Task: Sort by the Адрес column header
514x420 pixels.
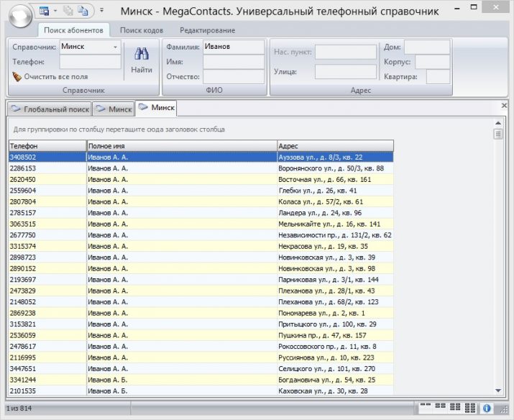Action: pos(335,146)
